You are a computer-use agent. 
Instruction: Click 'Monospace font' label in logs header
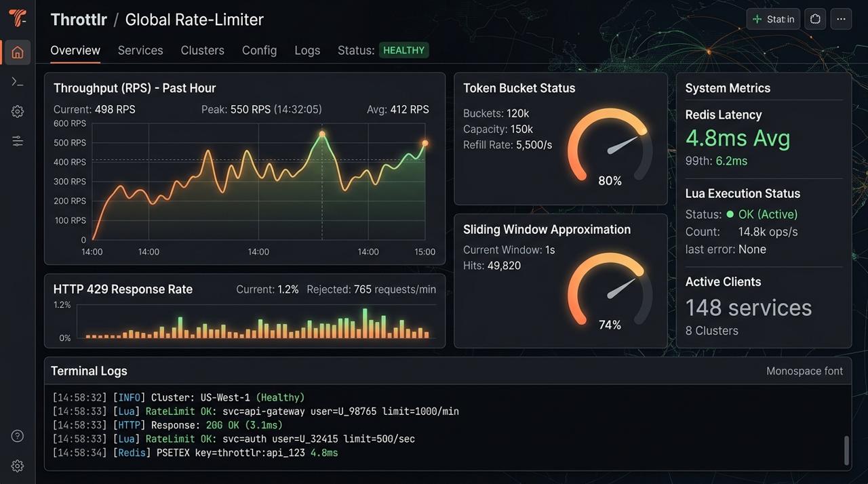pyautogui.click(x=804, y=371)
